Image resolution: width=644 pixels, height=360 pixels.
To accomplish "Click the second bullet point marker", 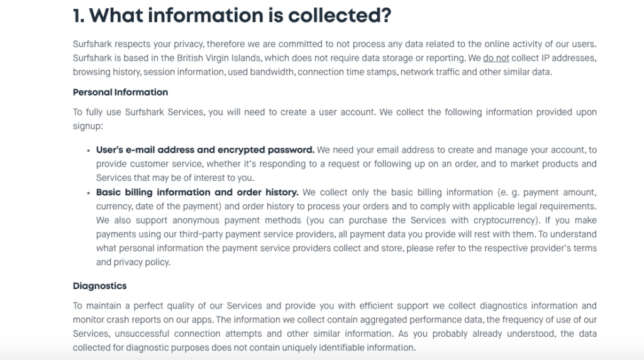I will (88, 193).
